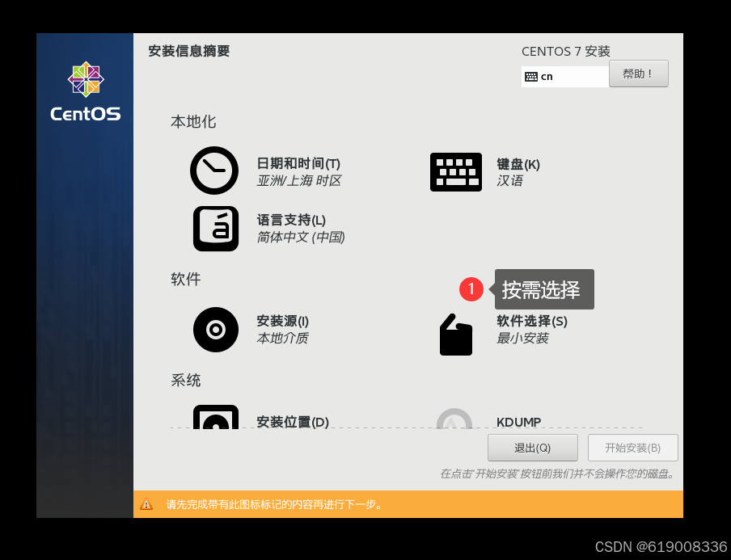Open the 日期和时间(T) setting
The image size is (731, 560).
click(x=298, y=163)
